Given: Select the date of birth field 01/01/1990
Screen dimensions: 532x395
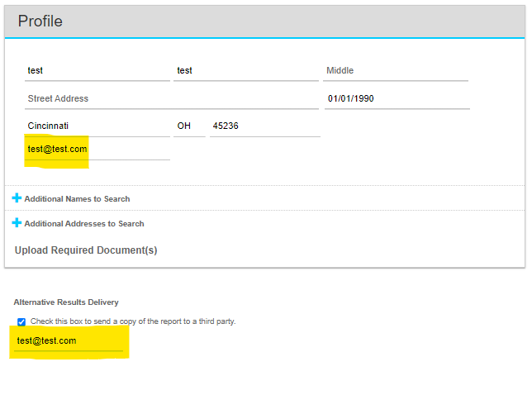Looking at the screenshot, I should [x=397, y=99].
